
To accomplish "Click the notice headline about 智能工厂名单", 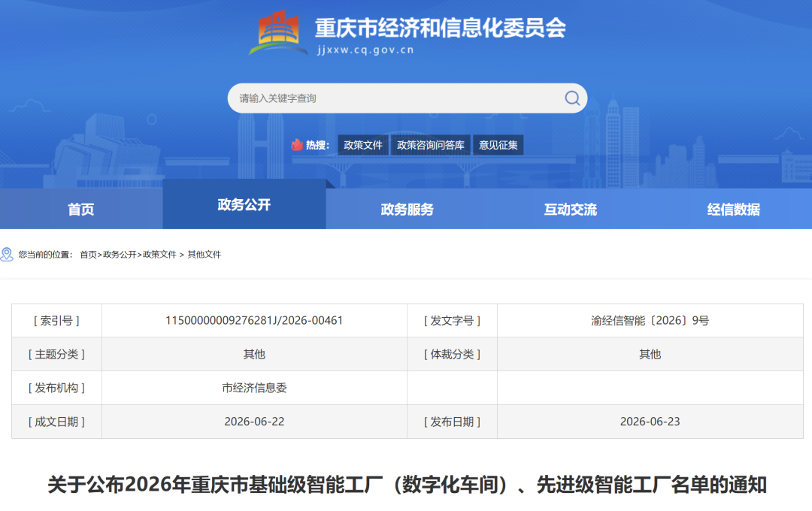I will (x=407, y=485).
